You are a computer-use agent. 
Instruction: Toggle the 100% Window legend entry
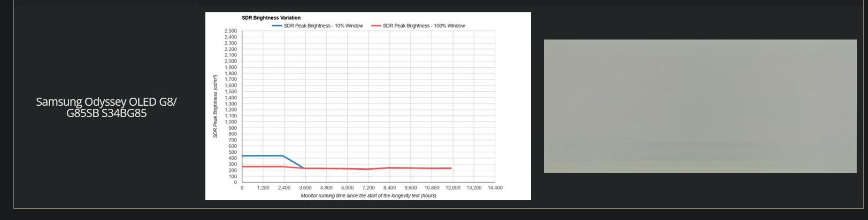418,26
